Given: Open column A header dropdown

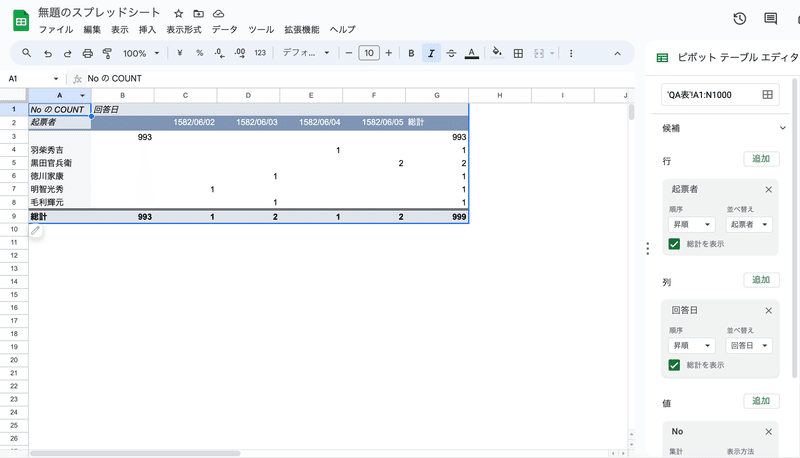Looking at the screenshot, I should click(82, 95).
